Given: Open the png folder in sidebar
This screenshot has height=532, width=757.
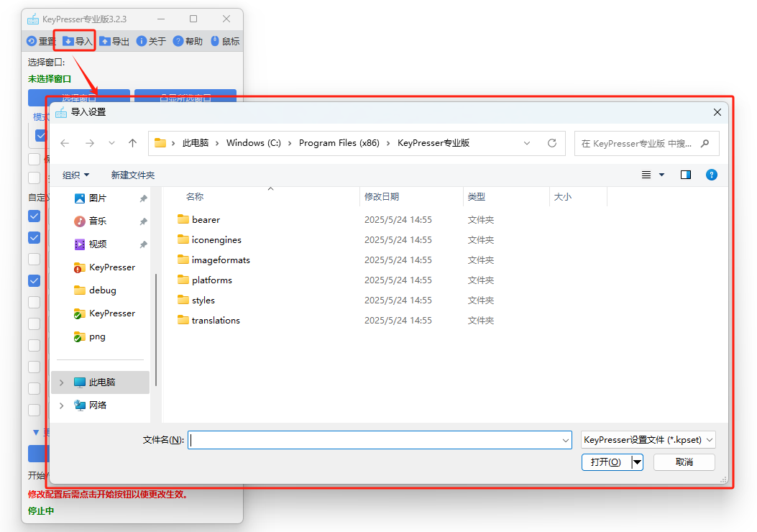Looking at the screenshot, I should point(89,336).
